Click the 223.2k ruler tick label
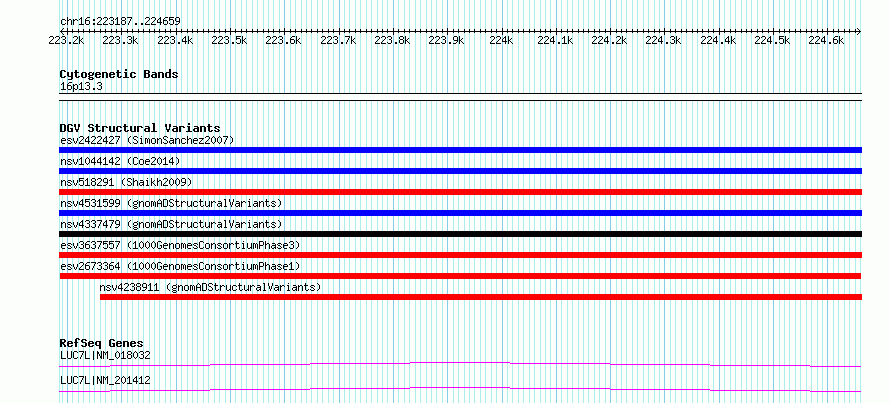The height and width of the screenshot is (403, 890). (66, 40)
